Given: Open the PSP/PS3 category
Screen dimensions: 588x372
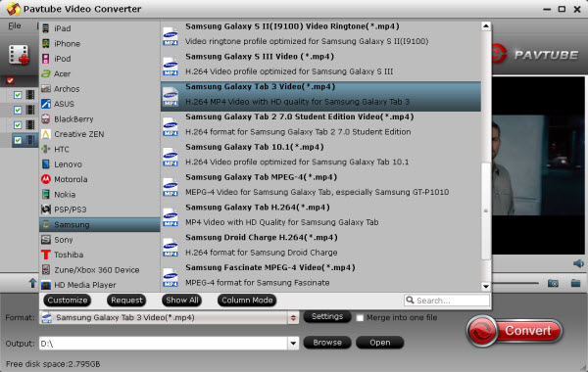Looking at the screenshot, I should point(99,209).
